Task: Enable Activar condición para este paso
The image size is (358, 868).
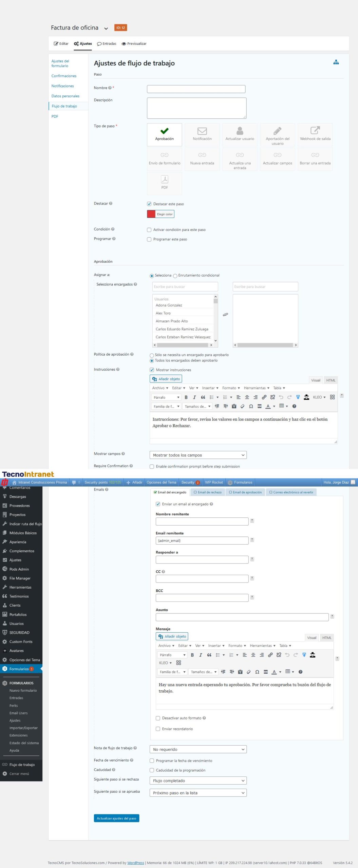Action: coord(149,230)
